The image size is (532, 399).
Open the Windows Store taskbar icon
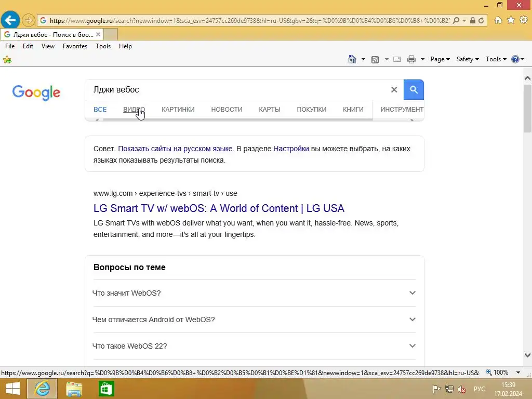[x=106, y=389]
